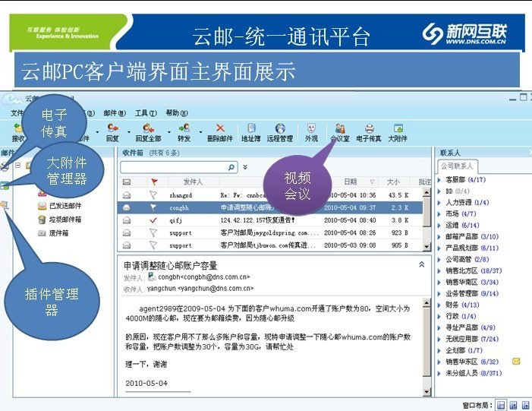Viewport: 532px width, 411px height.
Task: Click the red flag column header icon
Action: pyautogui.click(x=154, y=182)
